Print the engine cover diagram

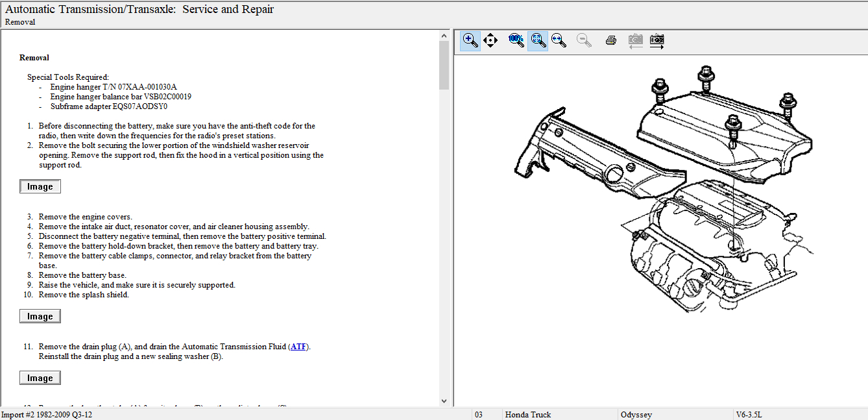(x=610, y=41)
